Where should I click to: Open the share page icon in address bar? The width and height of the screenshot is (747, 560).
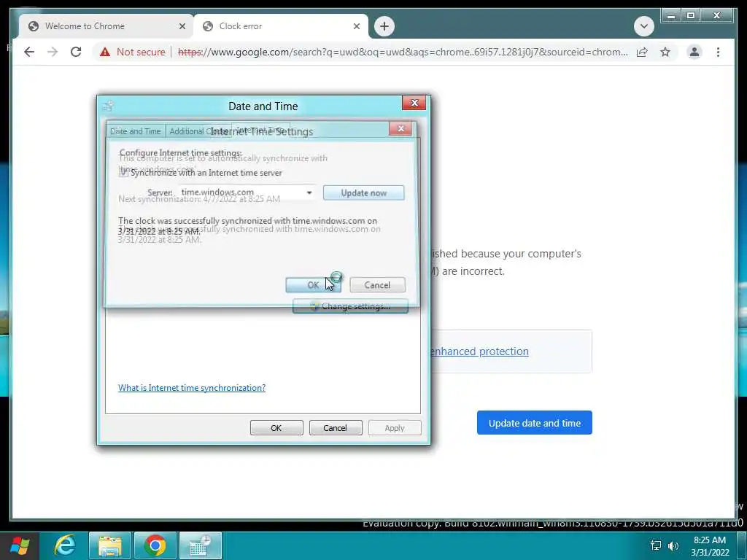tap(642, 52)
